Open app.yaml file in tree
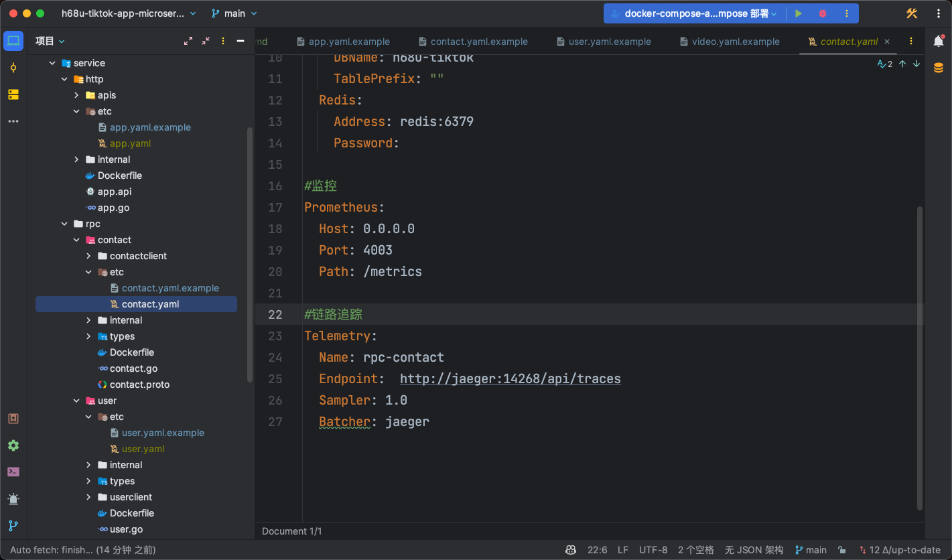The image size is (952, 560). pos(131,143)
